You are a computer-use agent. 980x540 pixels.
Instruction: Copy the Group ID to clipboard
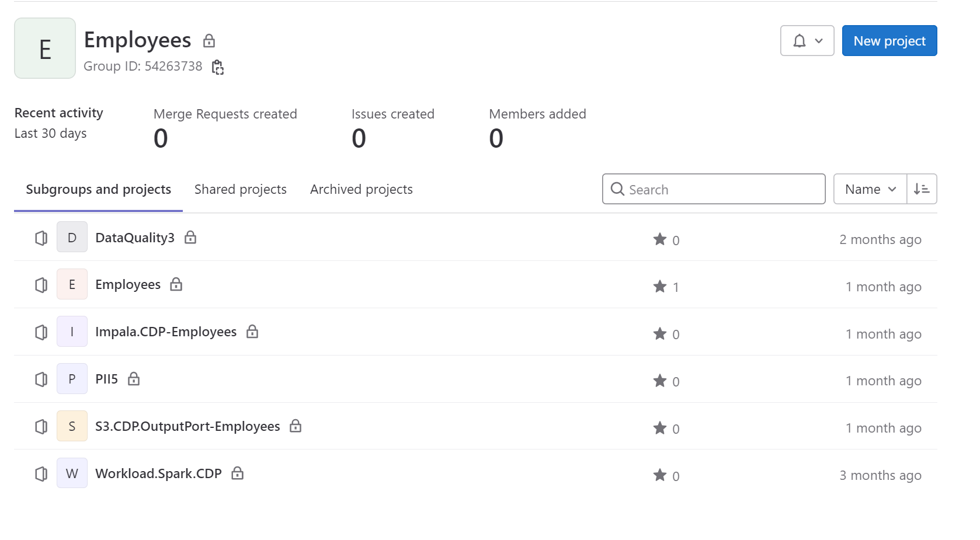(217, 67)
